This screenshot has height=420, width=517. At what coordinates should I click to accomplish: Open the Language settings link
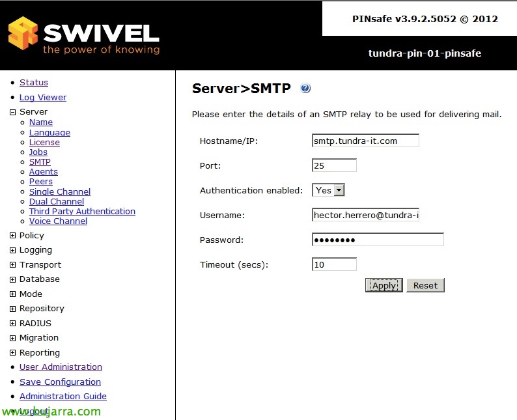(x=49, y=133)
